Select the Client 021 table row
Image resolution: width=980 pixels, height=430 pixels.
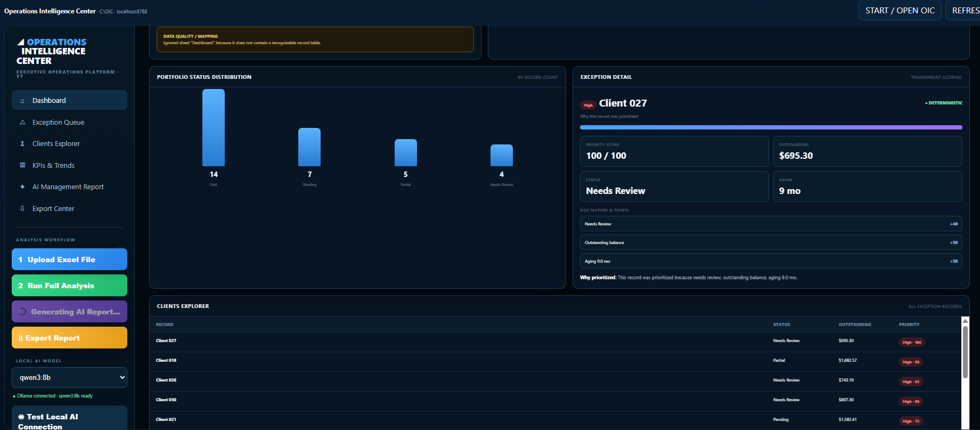click(556, 420)
